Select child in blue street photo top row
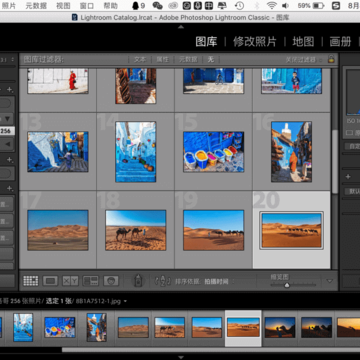The image size is (360, 360). coord(292,81)
